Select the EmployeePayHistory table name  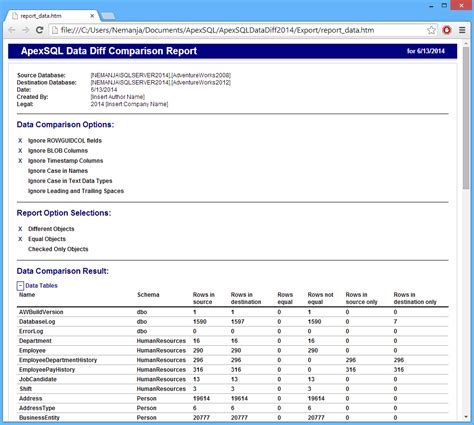point(47,370)
